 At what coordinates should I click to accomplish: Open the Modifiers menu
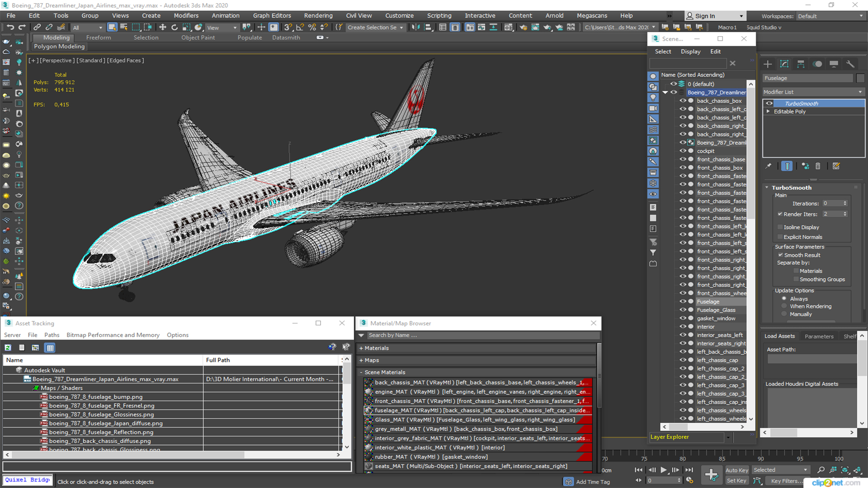pos(186,15)
